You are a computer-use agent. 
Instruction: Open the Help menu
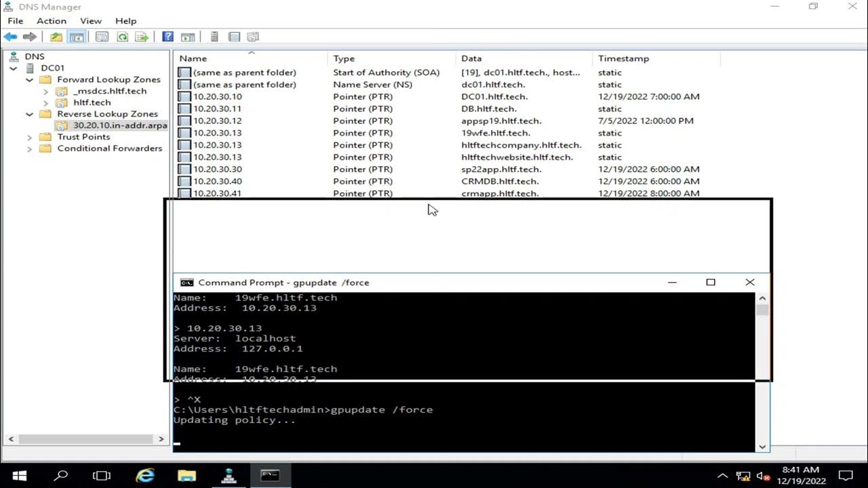[125, 21]
